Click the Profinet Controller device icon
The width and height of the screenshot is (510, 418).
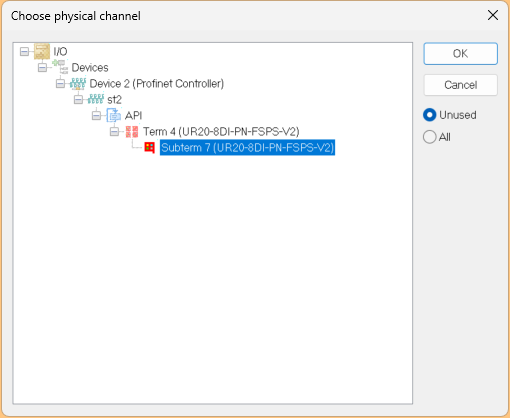(78, 83)
